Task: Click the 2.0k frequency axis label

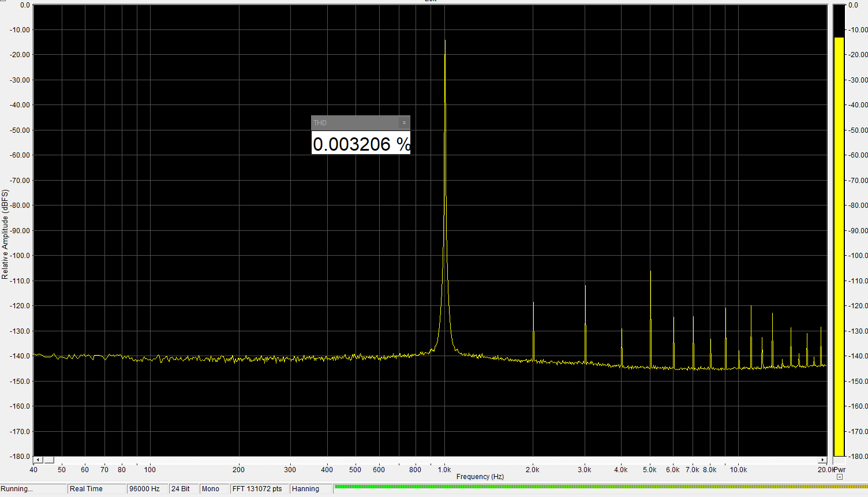Action: click(533, 470)
